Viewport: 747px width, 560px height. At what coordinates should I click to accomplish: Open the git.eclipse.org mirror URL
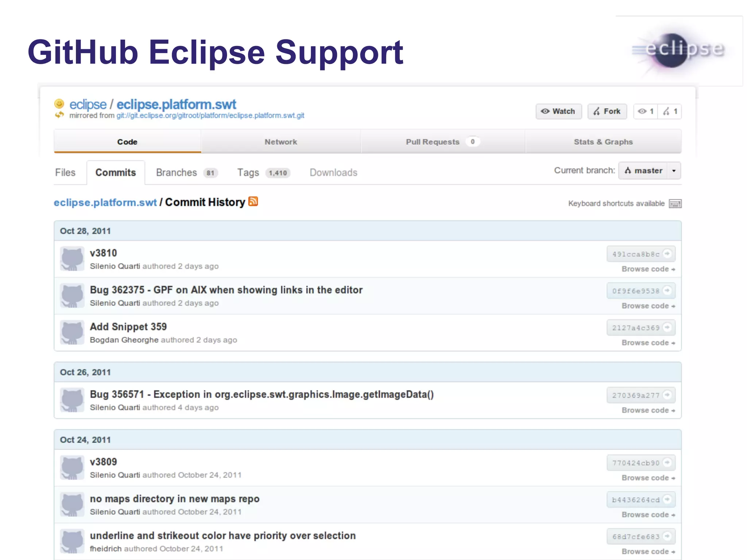(210, 116)
